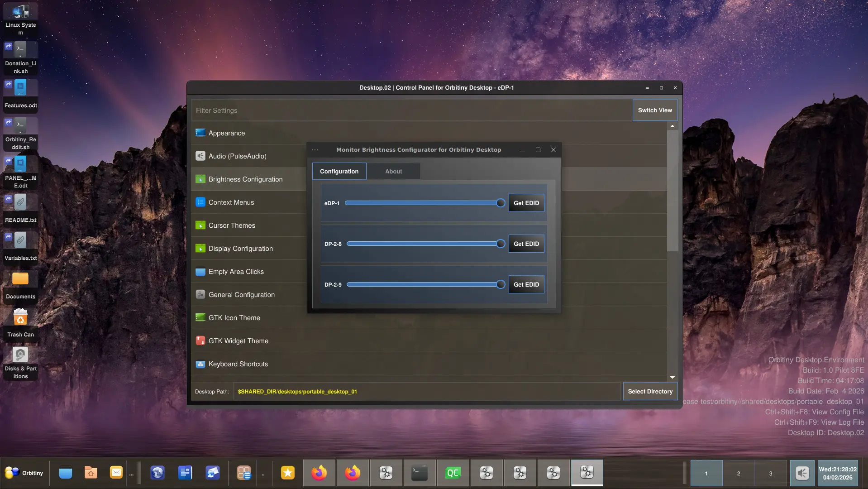
Task: Click the volume icon in system tray
Action: pos(802,473)
